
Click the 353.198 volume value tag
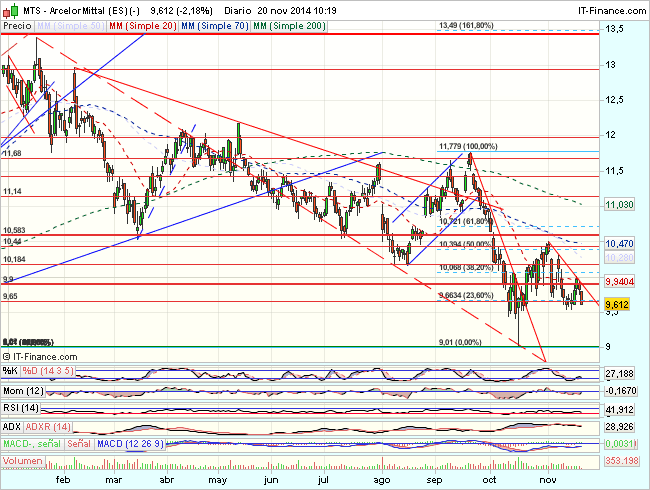(622, 462)
